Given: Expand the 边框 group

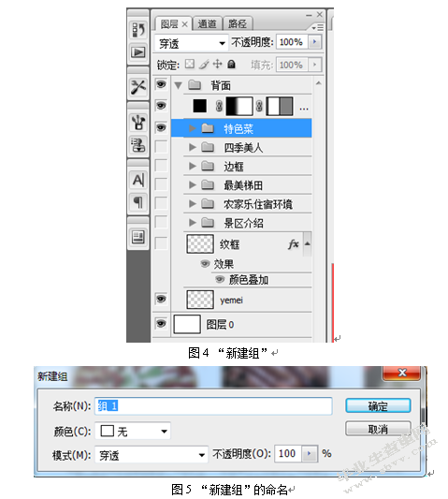Looking at the screenshot, I should (x=192, y=166).
